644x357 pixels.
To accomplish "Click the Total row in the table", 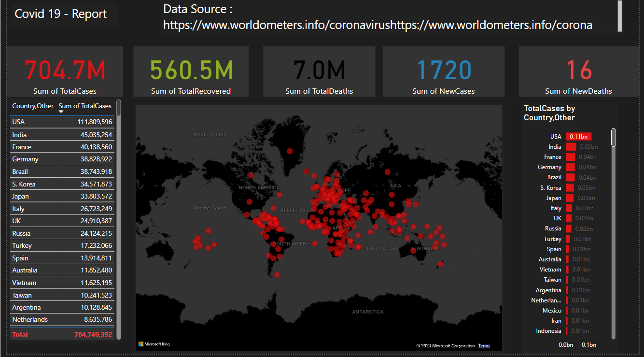I will point(62,334).
